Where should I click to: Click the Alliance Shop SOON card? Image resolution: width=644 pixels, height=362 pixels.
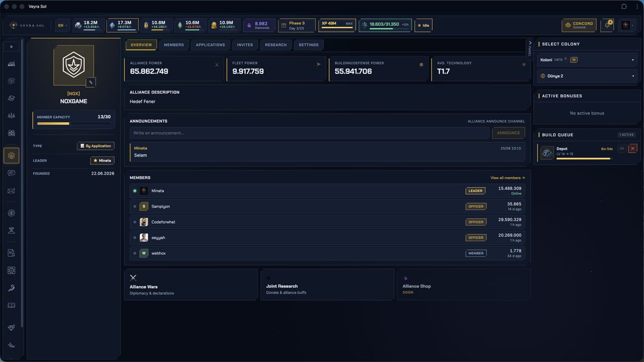[463, 285]
